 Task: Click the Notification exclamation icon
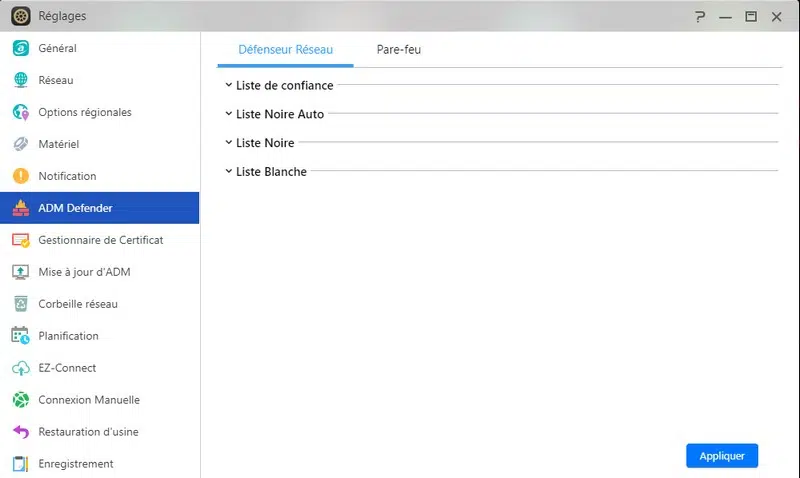(x=20, y=176)
